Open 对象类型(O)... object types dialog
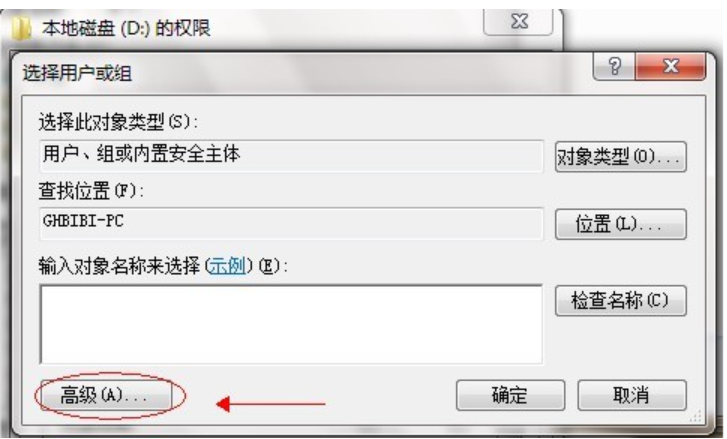The width and height of the screenshot is (727, 439). [x=620, y=157]
